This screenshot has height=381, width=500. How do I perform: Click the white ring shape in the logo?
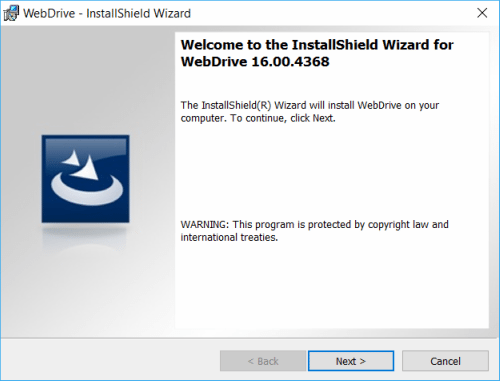(x=87, y=190)
